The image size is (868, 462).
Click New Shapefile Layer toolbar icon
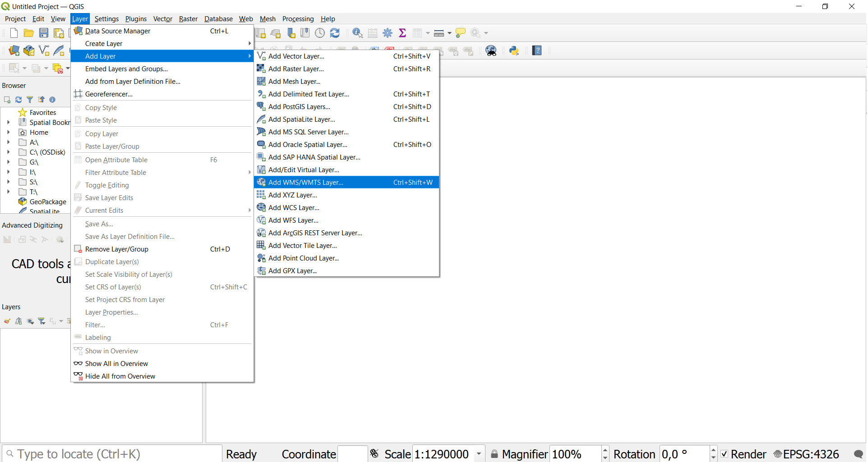point(44,50)
